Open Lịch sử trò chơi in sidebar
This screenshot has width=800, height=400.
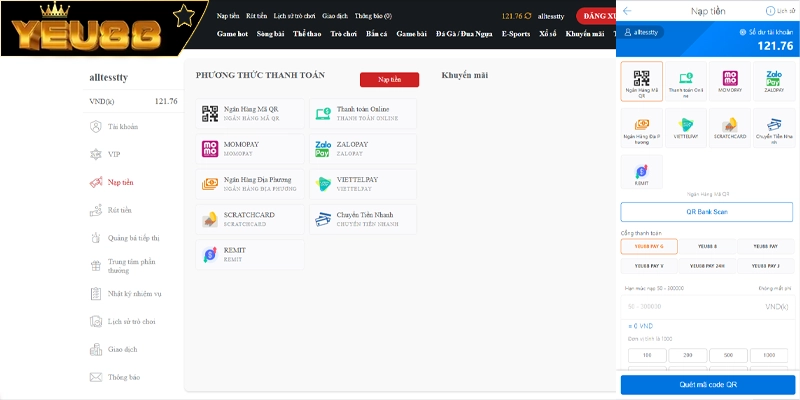tap(122, 321)
